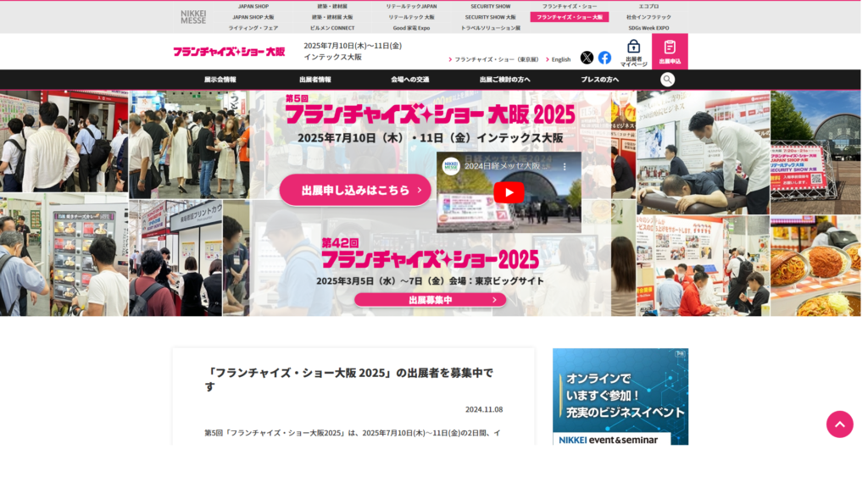Viewport: 868px width, 488px height.
Task: Open フランチャイズ・ショー（東京展）link
Action: 497,59
